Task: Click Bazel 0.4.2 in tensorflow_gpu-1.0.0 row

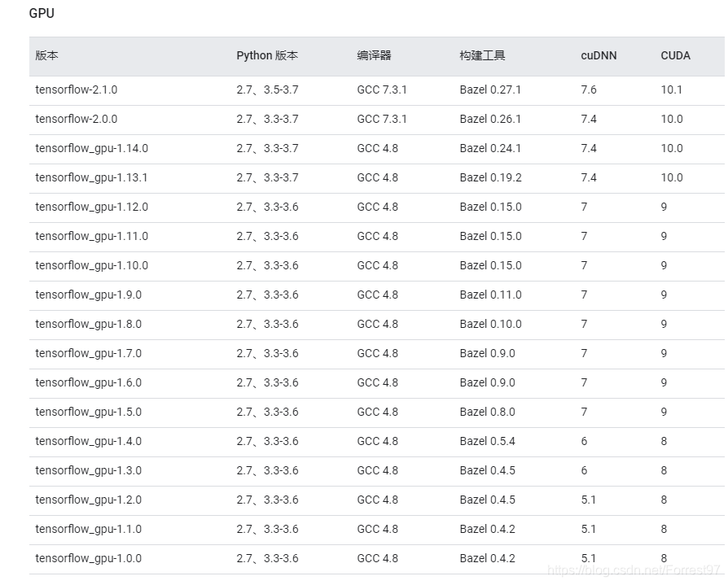Action: point(488,557)
